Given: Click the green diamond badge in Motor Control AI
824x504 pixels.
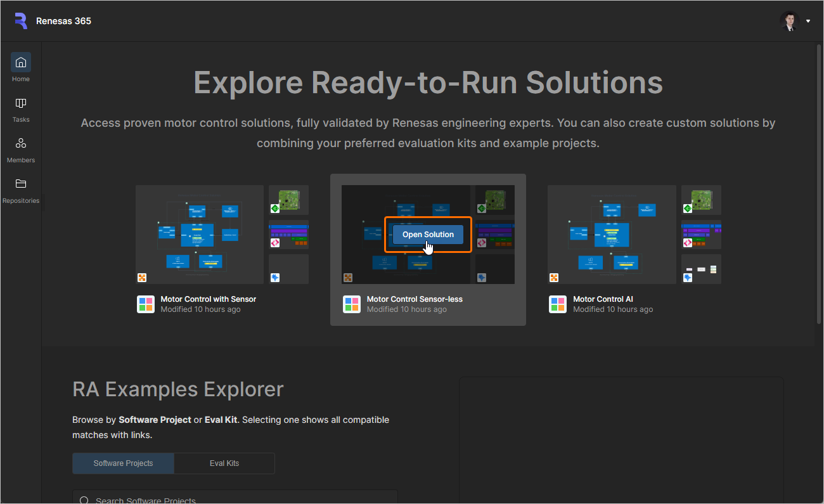Looking at the screenshot, I should click(x=688, y=208).
